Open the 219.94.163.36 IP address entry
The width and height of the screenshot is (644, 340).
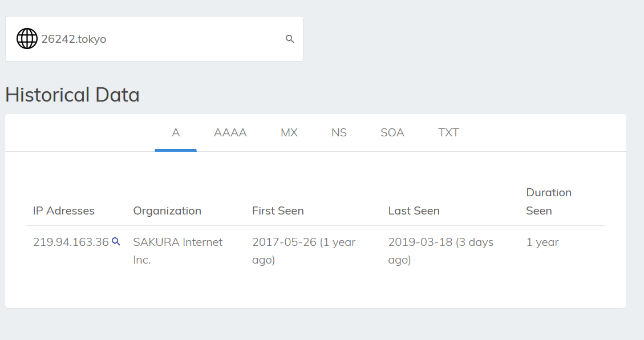pyautogui.click(x=71, y=242)
